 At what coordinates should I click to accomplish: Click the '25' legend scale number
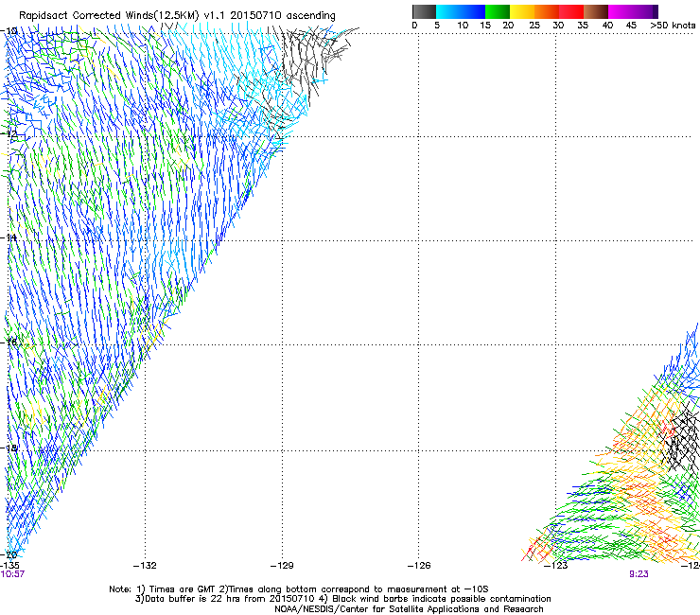point(534,26)
